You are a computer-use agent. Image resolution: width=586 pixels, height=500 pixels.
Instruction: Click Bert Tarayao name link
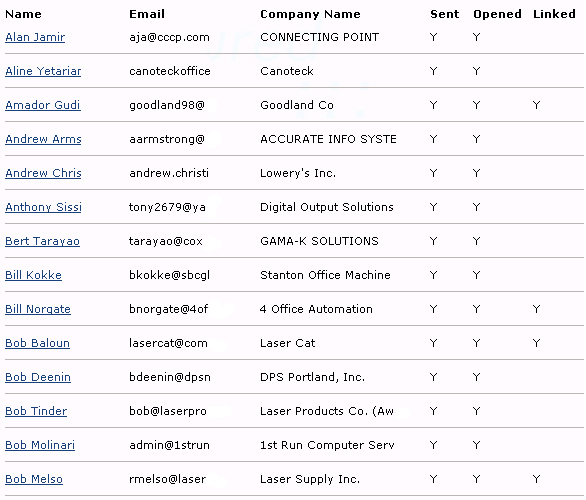click(x=42, y=241)
